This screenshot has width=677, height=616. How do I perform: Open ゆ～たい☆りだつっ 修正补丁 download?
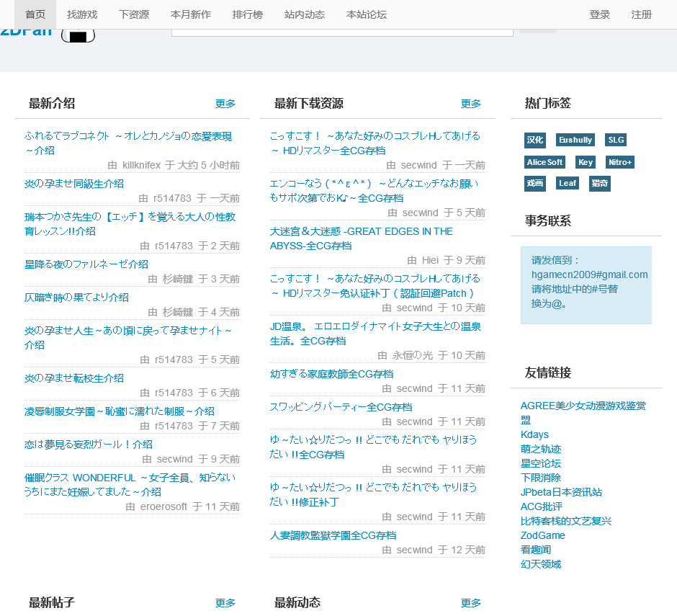[x=374, y=495]
